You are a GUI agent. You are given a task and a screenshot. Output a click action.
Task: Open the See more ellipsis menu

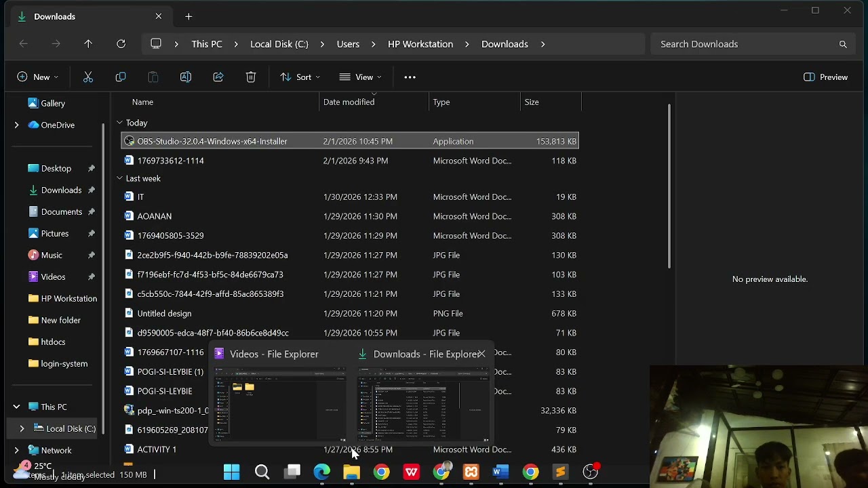410,77
